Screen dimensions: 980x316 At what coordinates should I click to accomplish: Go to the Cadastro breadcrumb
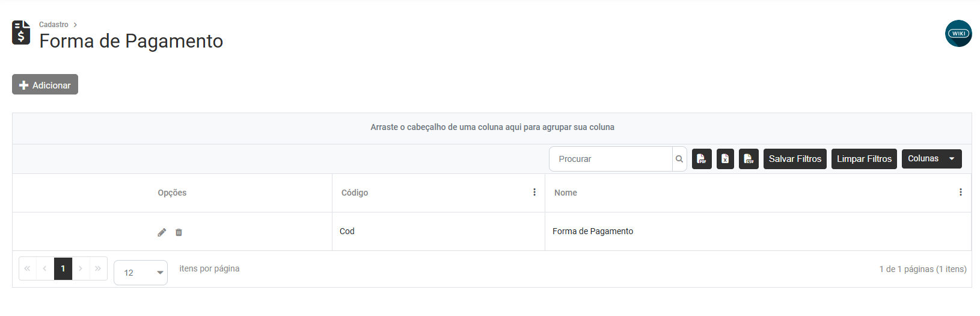[54, 25]
